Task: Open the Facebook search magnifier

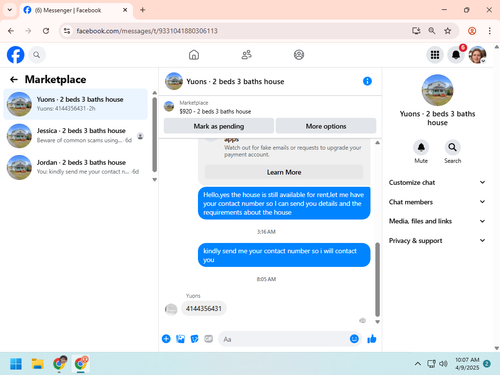Action: [x=37, y=55]
